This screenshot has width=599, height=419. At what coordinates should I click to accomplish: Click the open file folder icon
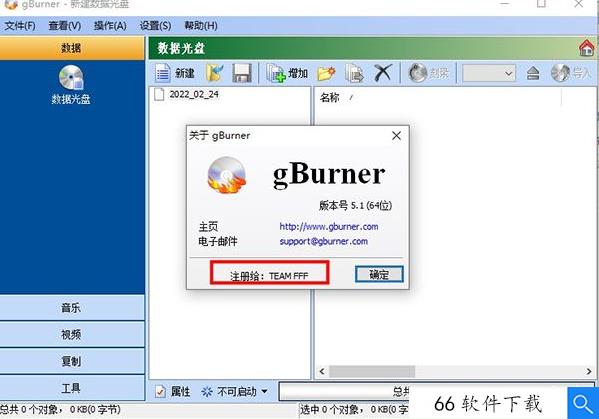[215, 73]
